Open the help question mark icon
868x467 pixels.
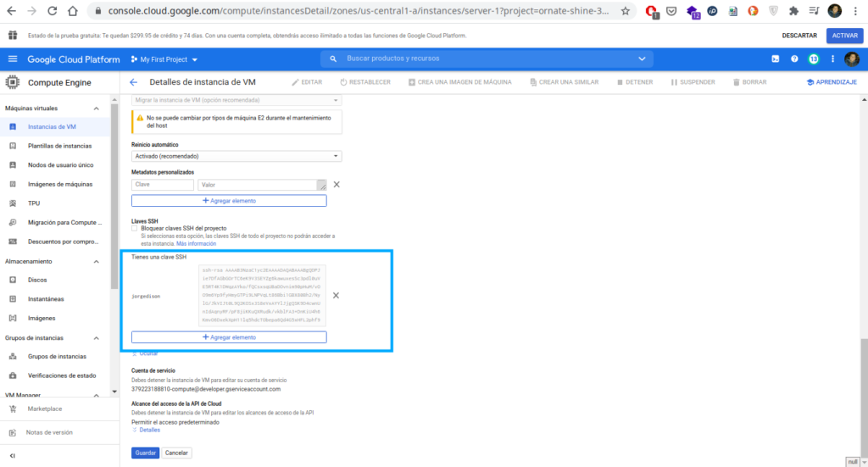[x=794, y=59]
